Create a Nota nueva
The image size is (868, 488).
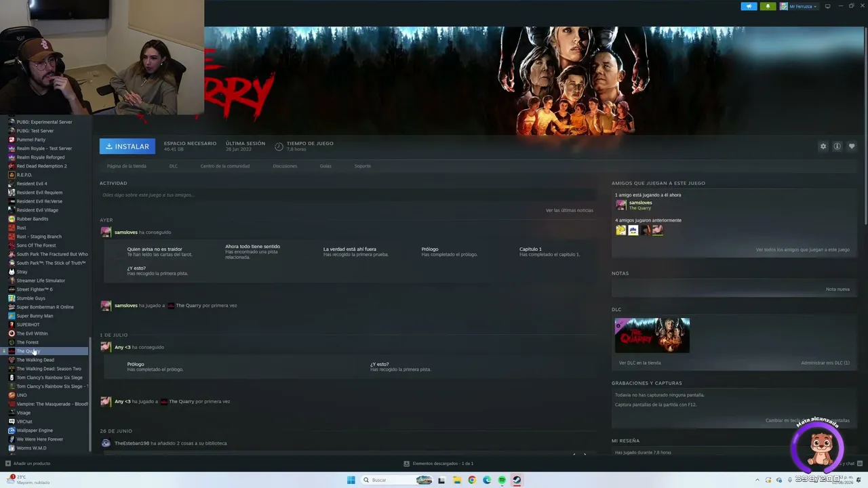(837, 289)
